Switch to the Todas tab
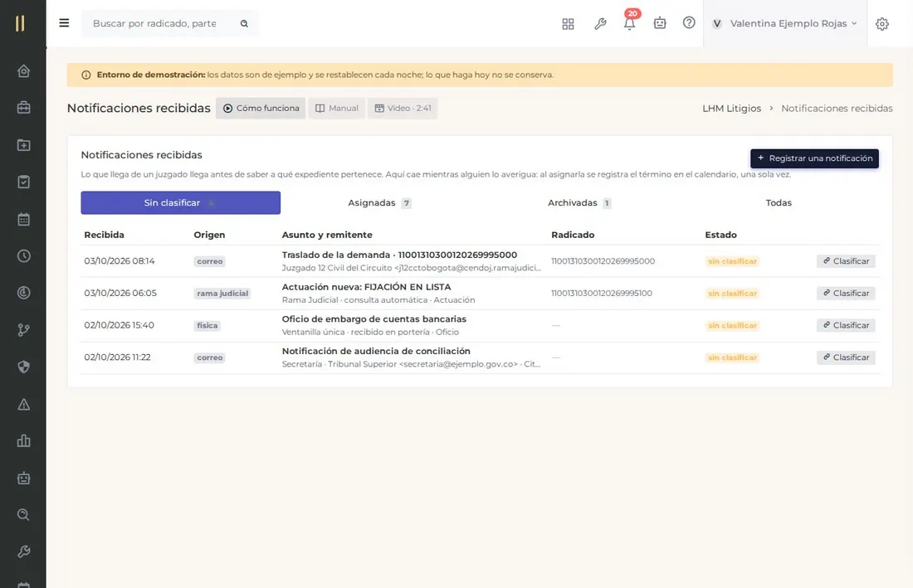The image size is (913, 588). [779, 202]
